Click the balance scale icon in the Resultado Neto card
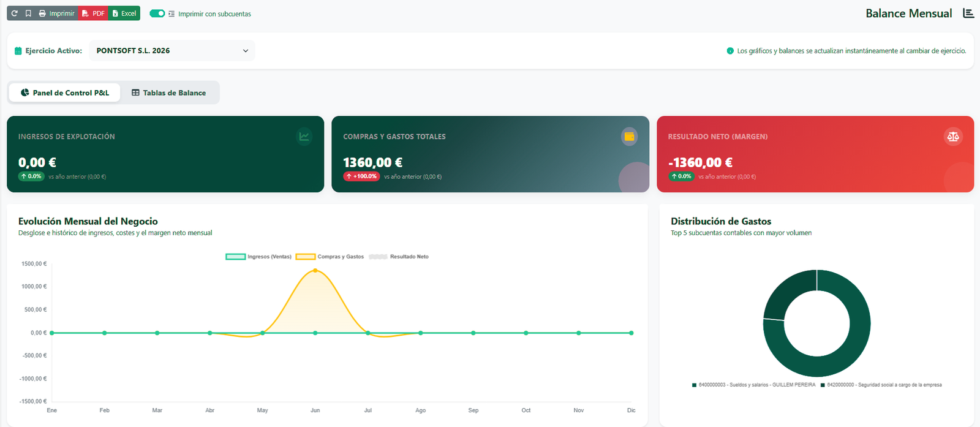The width and height of the screenshot is (980, 427). [x=953, y=137]
